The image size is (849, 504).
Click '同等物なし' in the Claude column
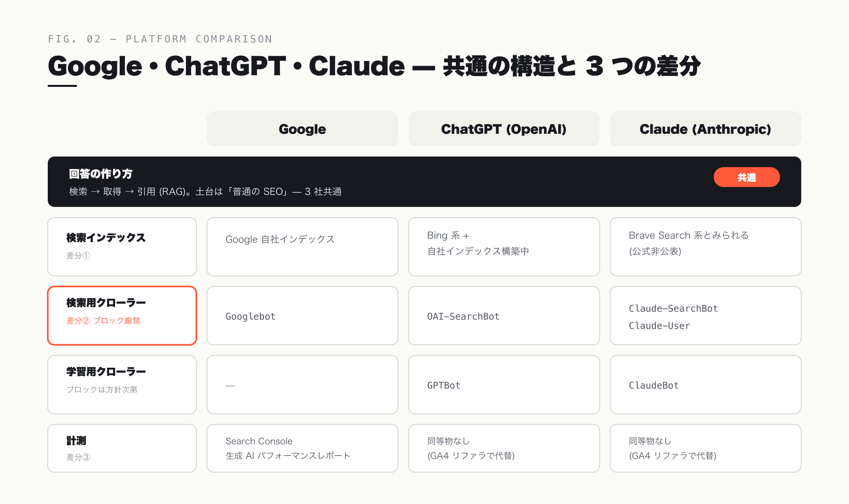[x=650, y=441]
